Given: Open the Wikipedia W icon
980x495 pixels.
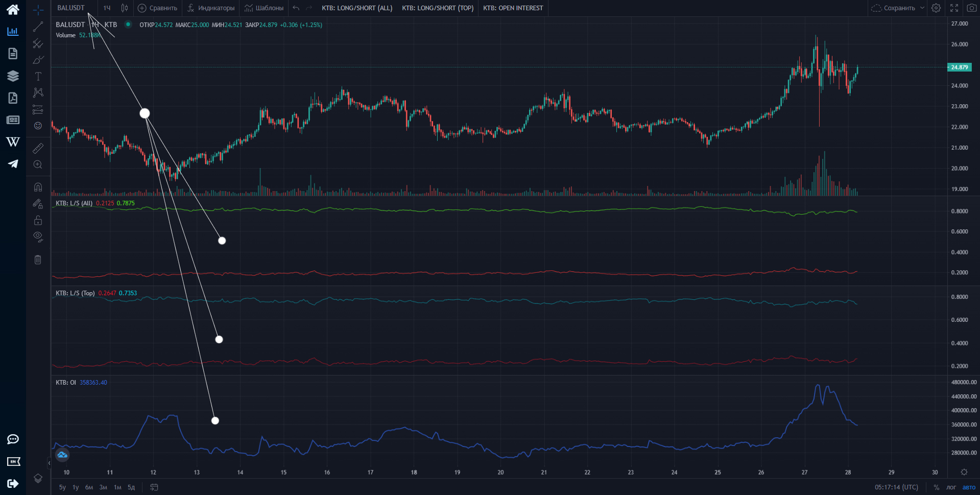Looking at the screenshot, I should (13, 142).
